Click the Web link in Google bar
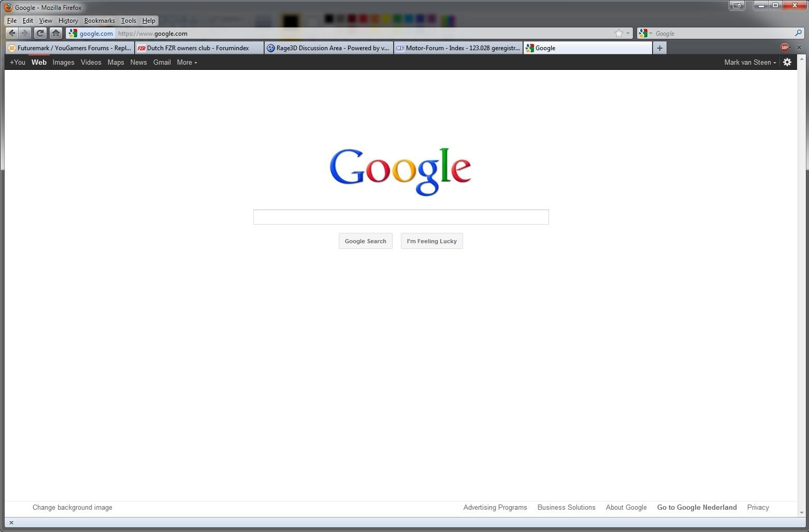The height and width of the screenshot is (532, 809). coord(39,62)
